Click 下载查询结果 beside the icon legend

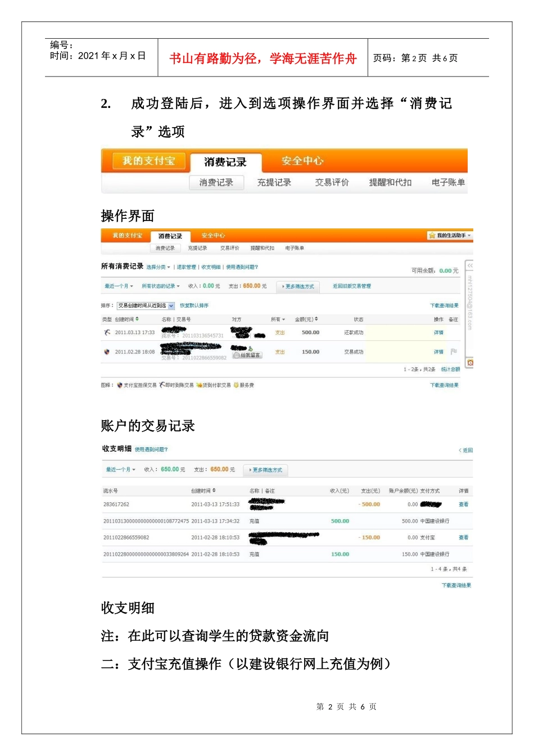pos(444,385)
